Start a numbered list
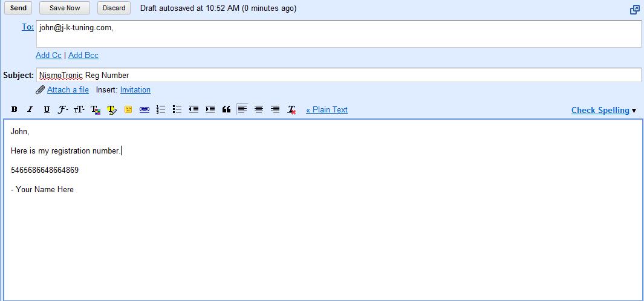The height and width of the screenshot is (301, 644). 161,109
